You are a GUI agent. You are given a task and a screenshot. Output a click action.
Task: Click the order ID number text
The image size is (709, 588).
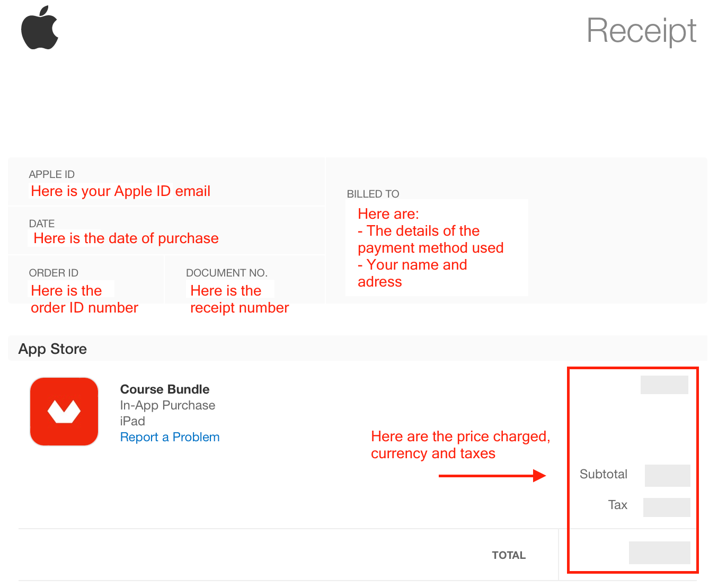[x=84, y=299]
